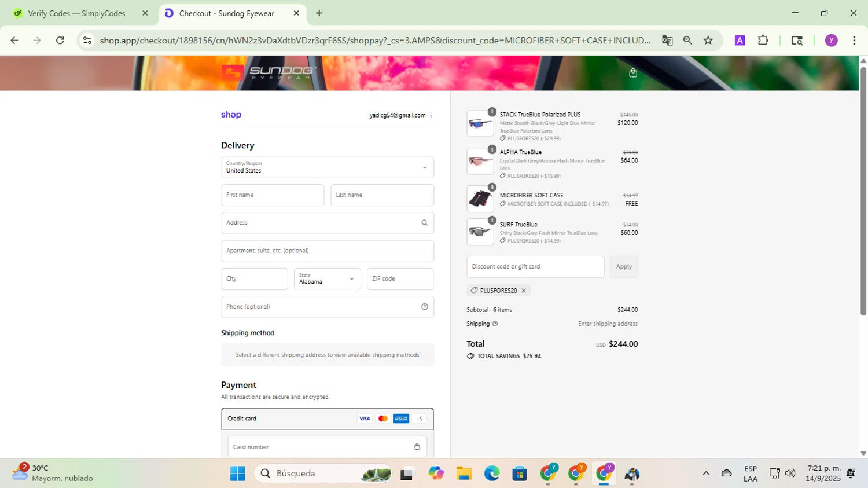Click the Address field search icon
The width and height of the screenshot is (868, 488).
click(x=424, y=223)
